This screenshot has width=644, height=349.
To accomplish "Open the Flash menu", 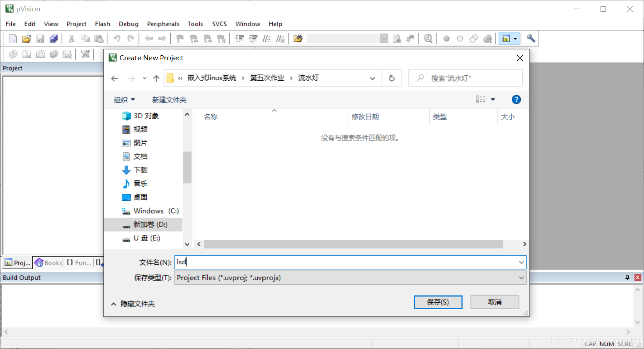I will point(102,24).
